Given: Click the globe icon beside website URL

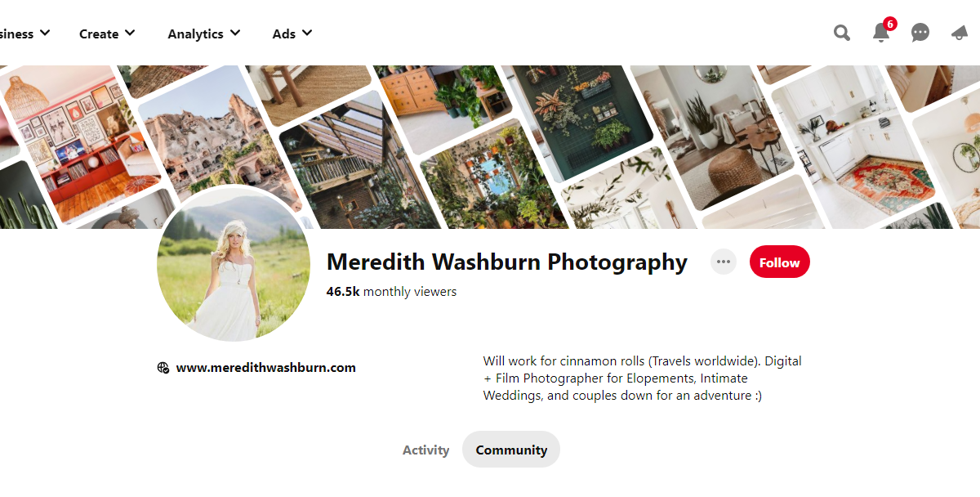Looking at the screenshot, I should tap(163, 368).
